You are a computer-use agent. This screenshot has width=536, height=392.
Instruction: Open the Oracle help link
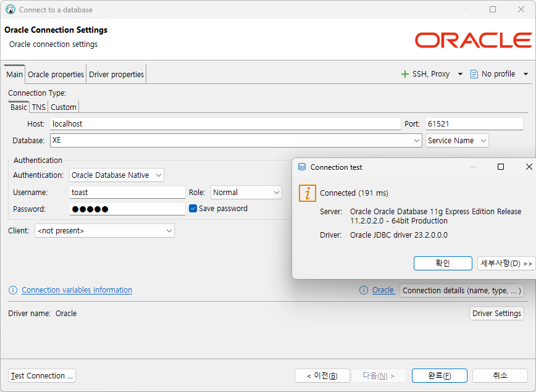click(x=383, y=290)
